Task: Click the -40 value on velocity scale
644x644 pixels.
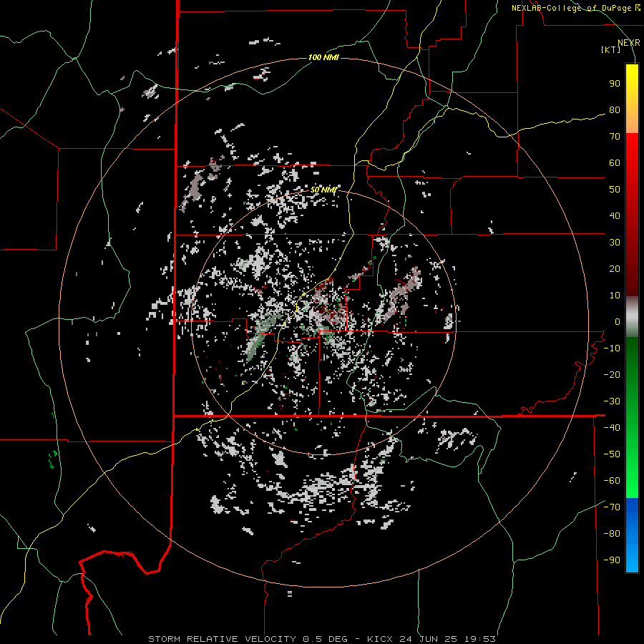Action: pos(612,428)
